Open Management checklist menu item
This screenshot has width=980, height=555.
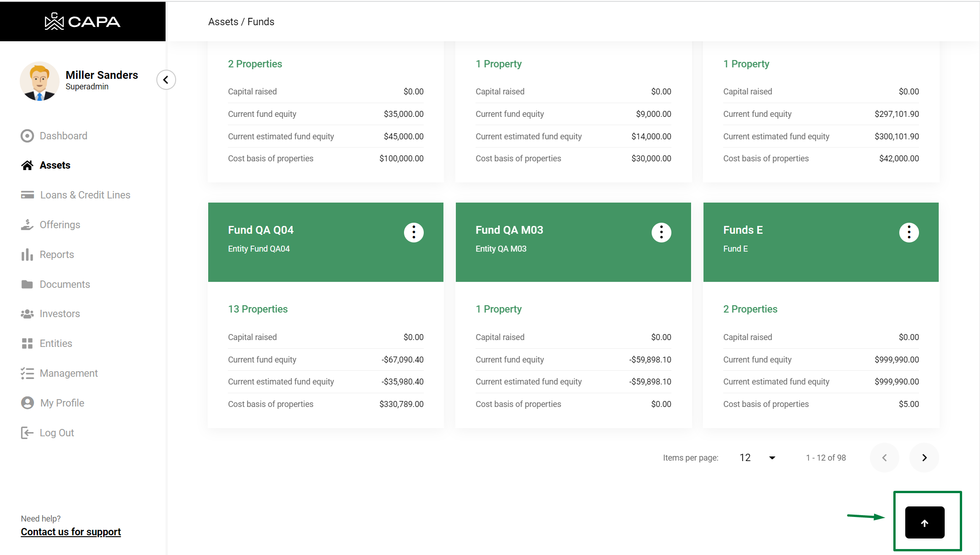(68, 373)
